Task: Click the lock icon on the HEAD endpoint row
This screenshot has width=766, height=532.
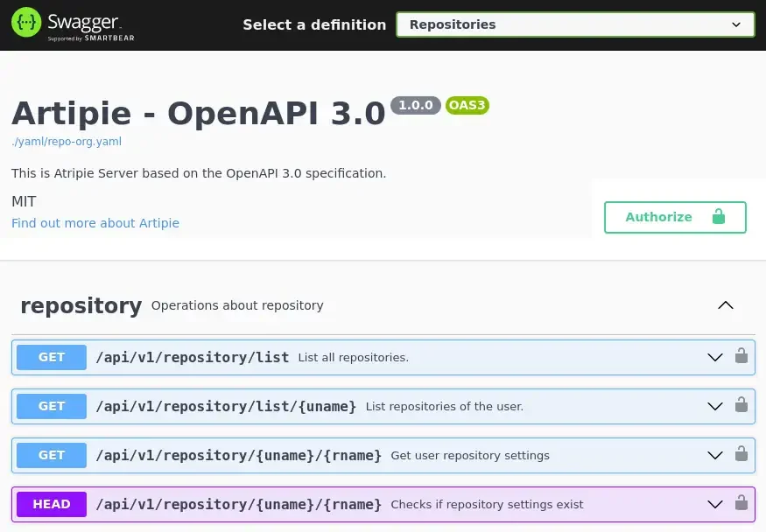Action: (x=741, y=504)
